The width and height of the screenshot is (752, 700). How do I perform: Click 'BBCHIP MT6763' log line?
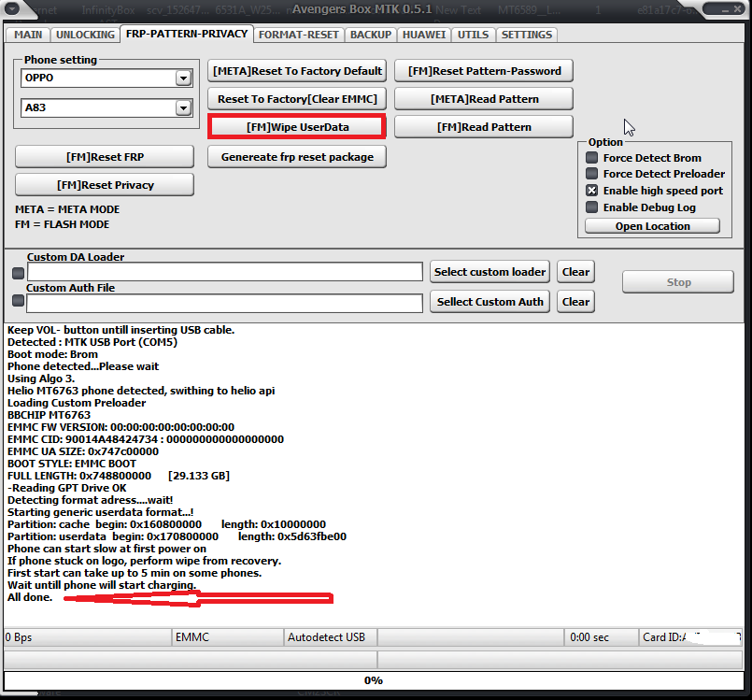(49, 415)
